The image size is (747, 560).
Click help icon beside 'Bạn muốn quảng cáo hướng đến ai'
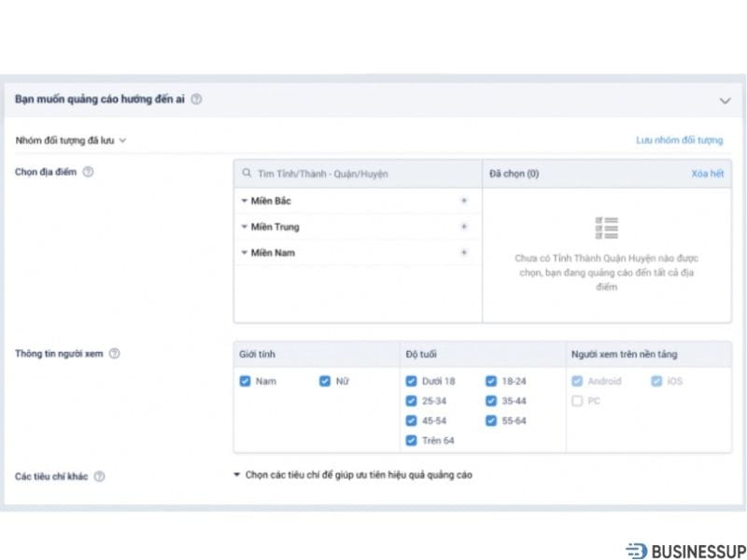pyautogui.click(x=196, y=100)
